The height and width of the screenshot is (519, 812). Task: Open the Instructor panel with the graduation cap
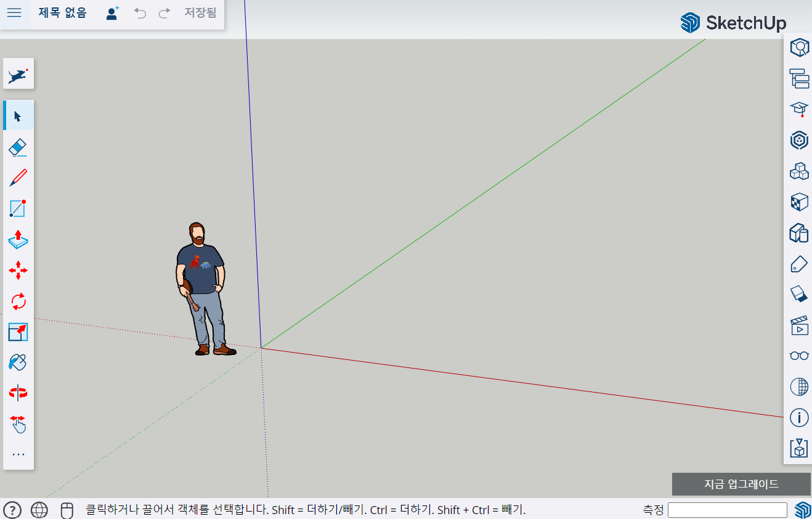tap(798, 109)
